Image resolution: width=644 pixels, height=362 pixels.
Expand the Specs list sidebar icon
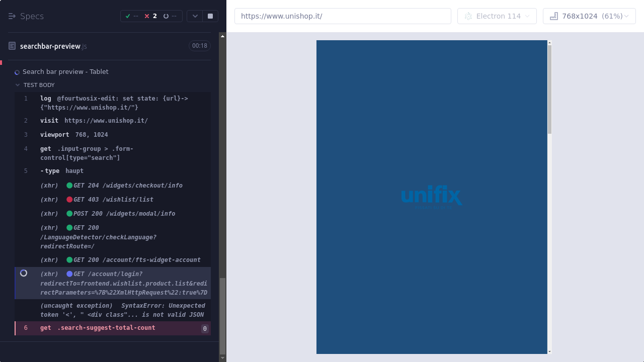(12, 16)
